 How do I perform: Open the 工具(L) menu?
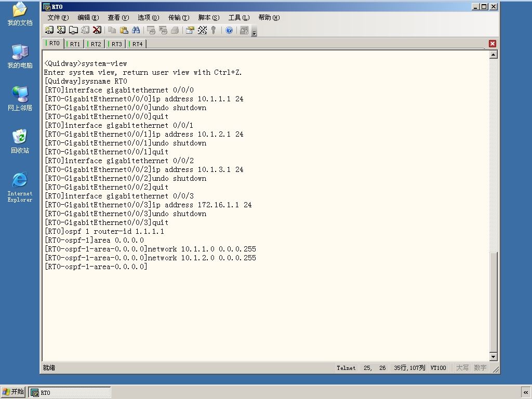[x=239, y=18]
